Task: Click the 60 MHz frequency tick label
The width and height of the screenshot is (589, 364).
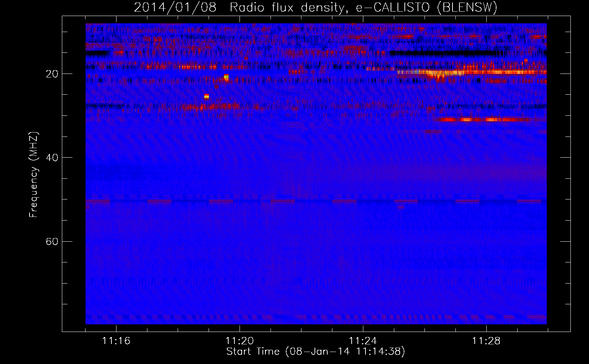Action: (x=52, y=242)
